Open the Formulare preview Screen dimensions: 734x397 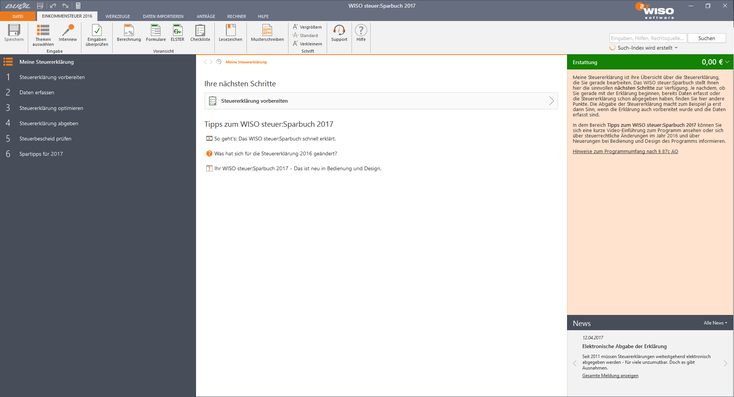click(x=155, y=33)
